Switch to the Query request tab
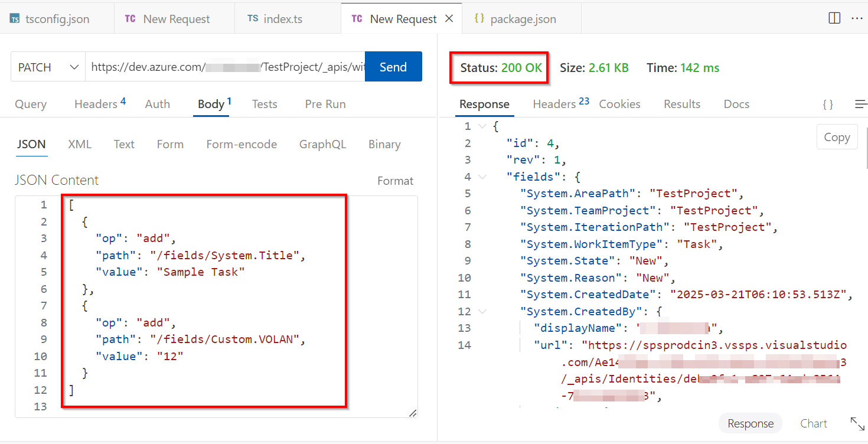 (x=31, y=104)
